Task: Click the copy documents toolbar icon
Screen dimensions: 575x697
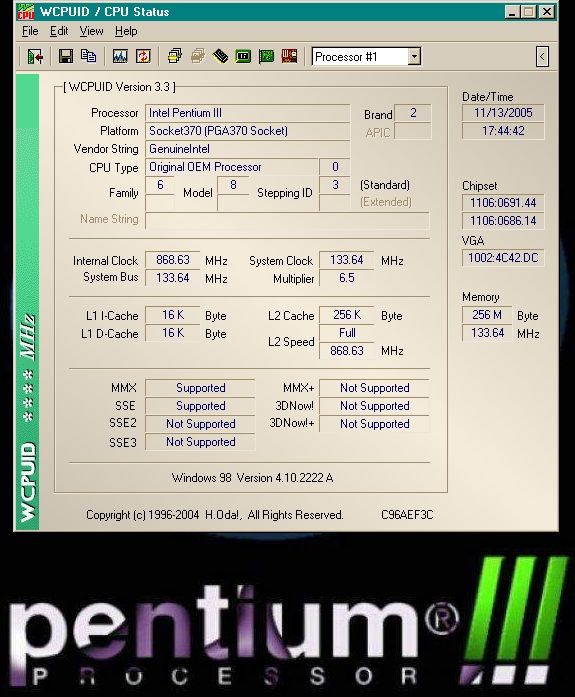Action: [x=88, y=56]
